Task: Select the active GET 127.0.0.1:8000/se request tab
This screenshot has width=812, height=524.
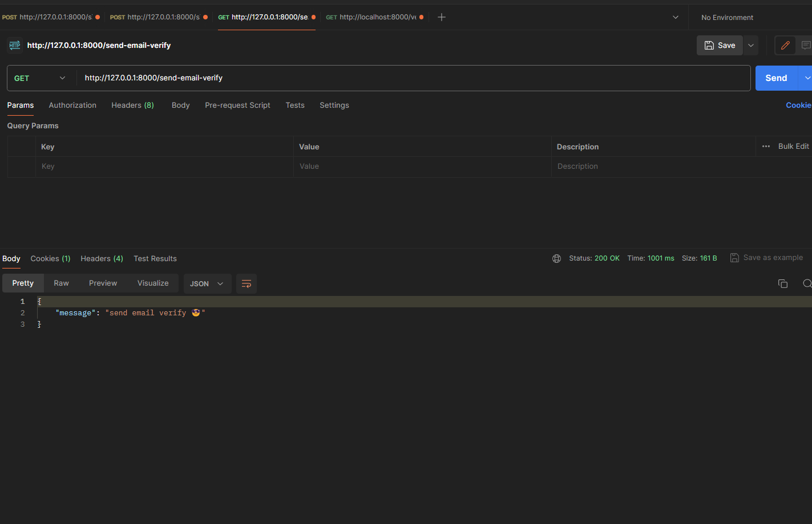Action: pos(266,17)
